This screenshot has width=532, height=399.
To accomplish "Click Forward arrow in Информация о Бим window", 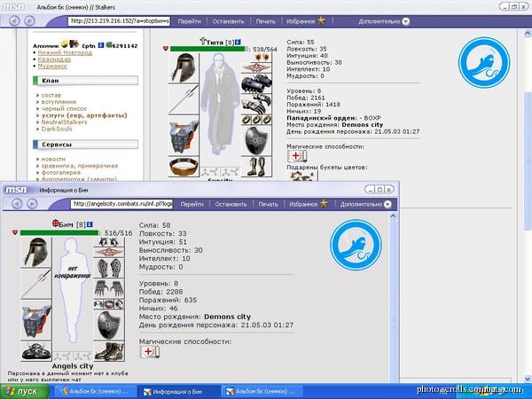I will [32, 204].
